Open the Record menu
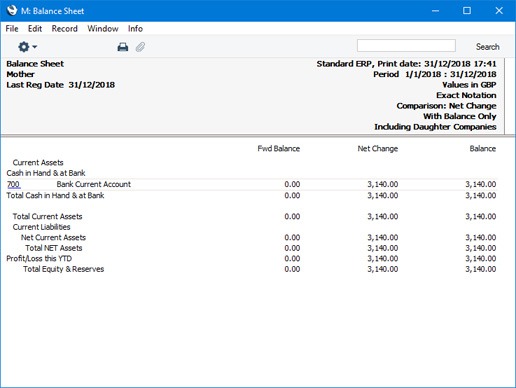This screenshot has width=516, height=388. pos(65,29)
